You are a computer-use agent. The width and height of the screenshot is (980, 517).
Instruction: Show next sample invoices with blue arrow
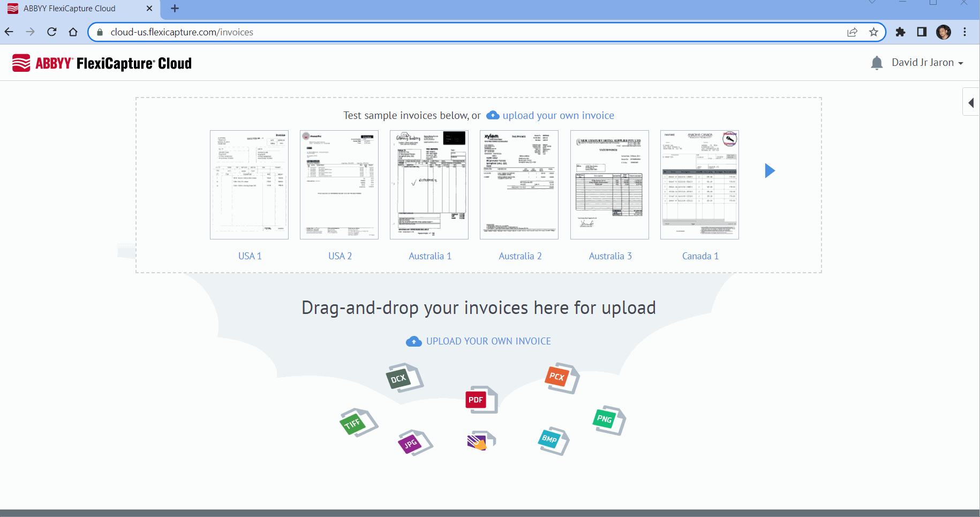click(x=770, y=171)
